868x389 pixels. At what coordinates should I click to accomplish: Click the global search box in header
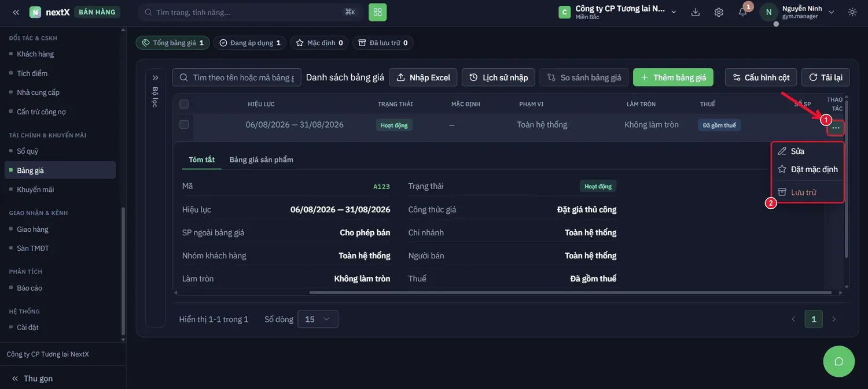[x=251, y=12]
